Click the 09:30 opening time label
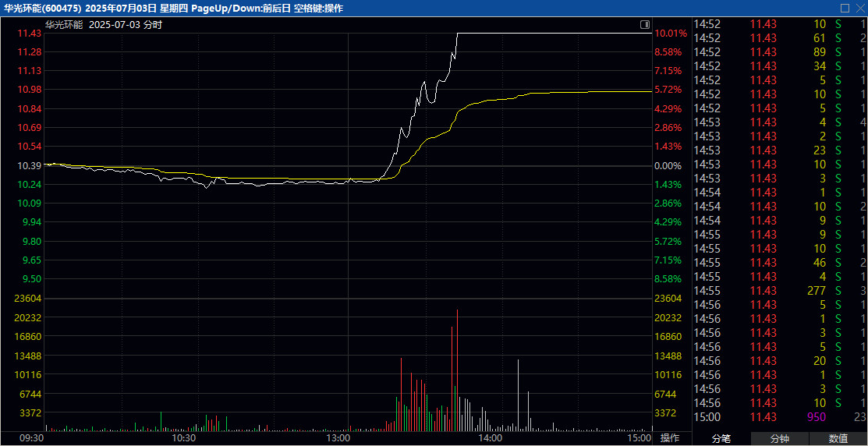This screenshot has width=868, height=446. (x=31, y=438)
